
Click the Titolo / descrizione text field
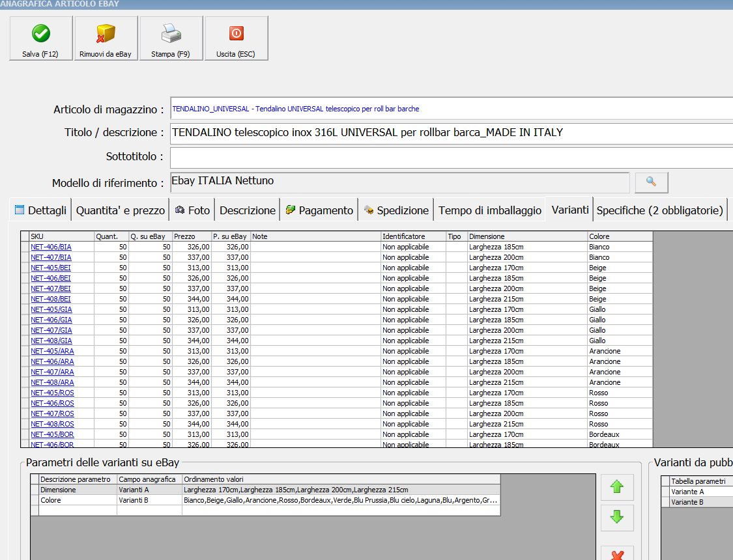click(x=450, y=133)
